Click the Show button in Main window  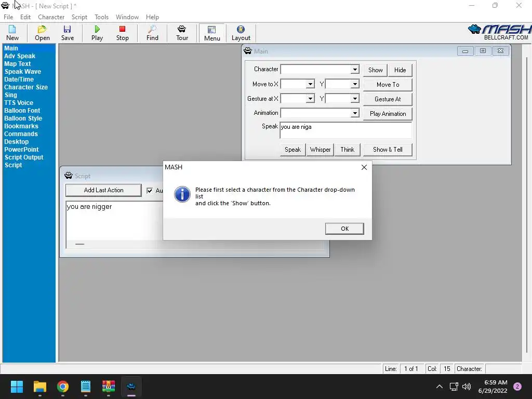(375, 70)
